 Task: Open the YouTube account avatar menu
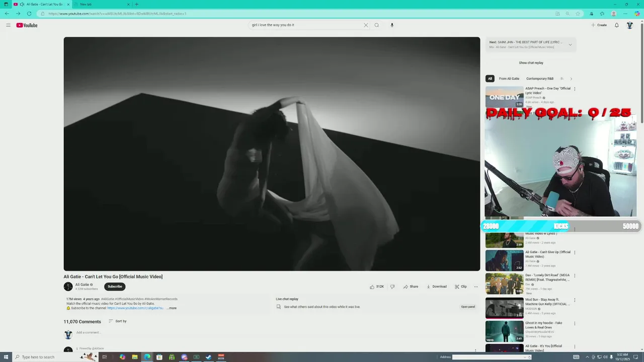click(x=629, y=25)
